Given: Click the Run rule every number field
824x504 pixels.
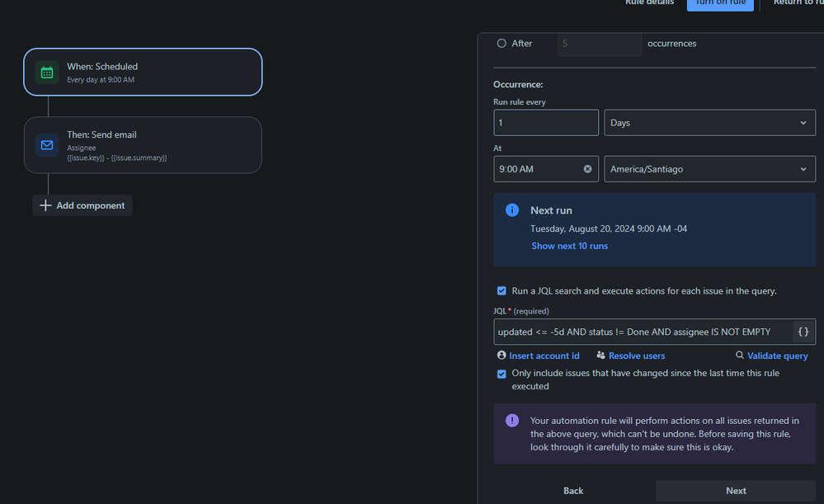Looking at the screenshot, I should click(546, 122).
